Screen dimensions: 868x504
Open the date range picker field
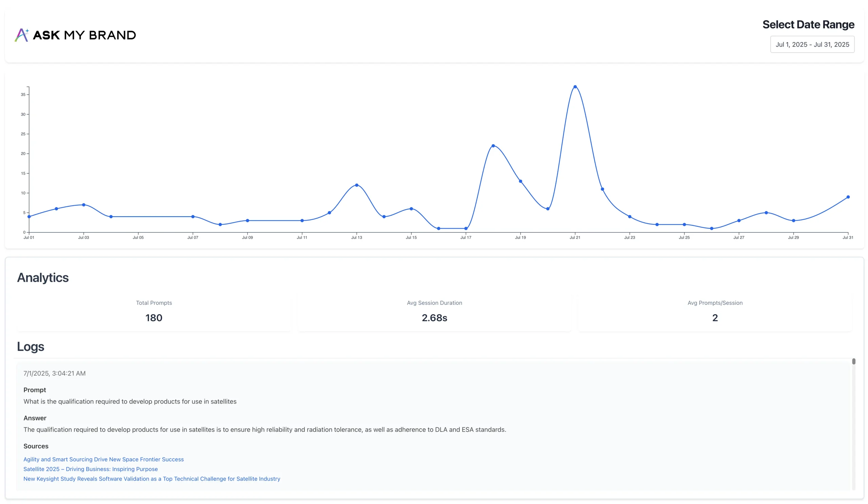[812, 44]
